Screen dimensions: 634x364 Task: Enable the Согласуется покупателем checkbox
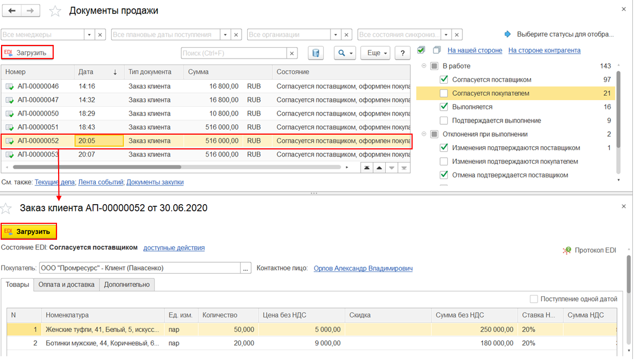click(444, 94)
